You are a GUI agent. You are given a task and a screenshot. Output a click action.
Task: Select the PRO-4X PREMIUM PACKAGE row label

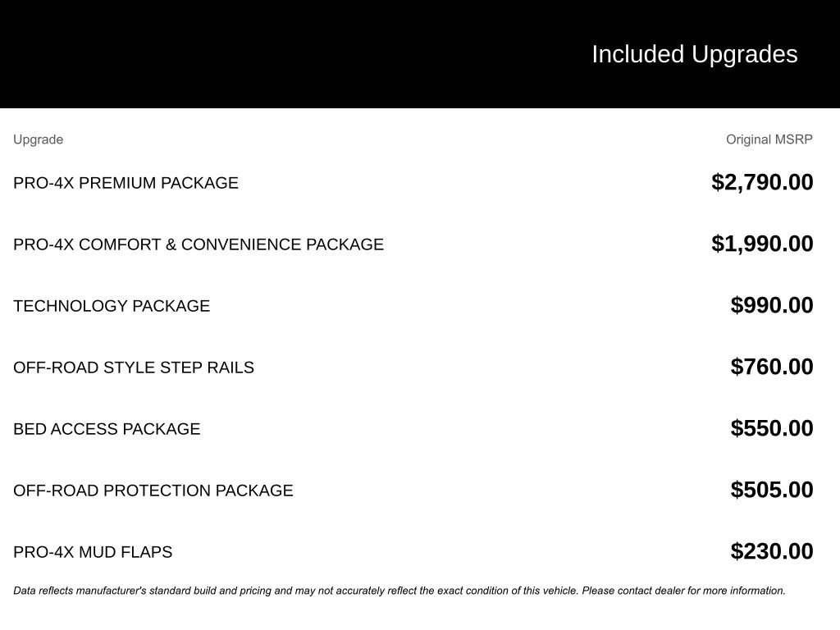[126, 183]
